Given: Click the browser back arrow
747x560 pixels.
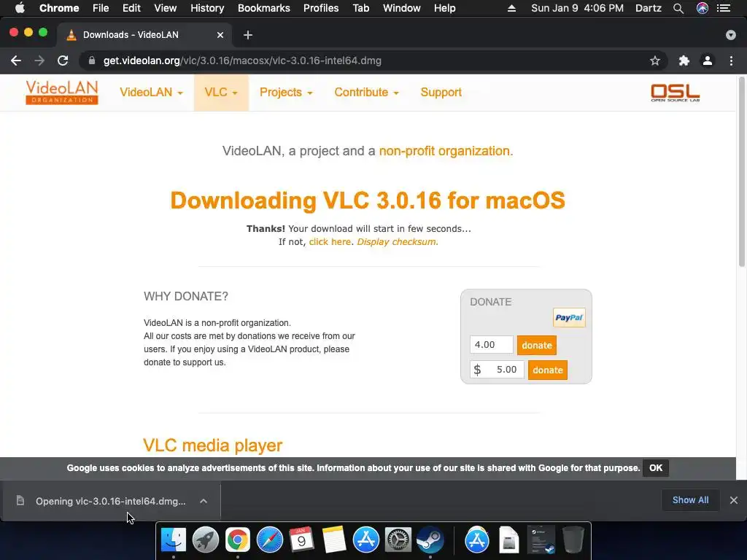Looking at the screenshot, I should (16, 61).
